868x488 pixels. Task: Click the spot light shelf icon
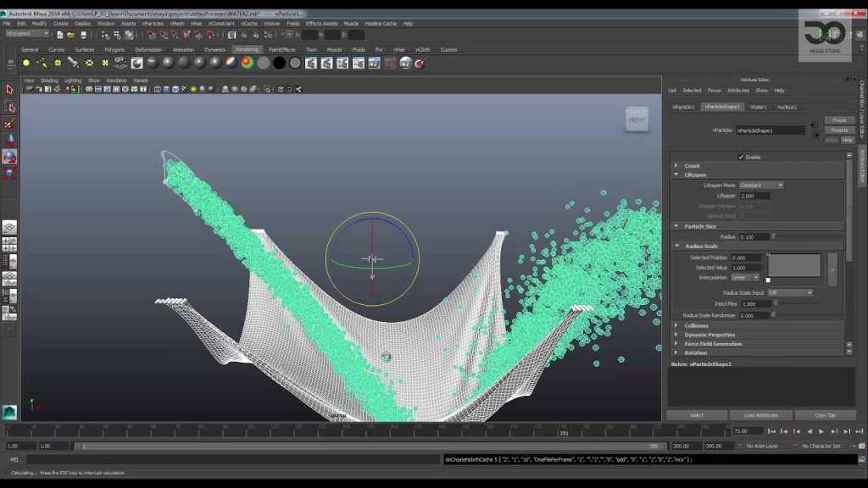coord(73,63)
